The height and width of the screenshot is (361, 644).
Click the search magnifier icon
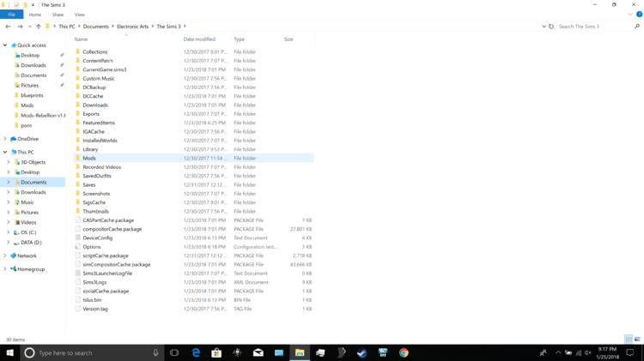[637, 27]
